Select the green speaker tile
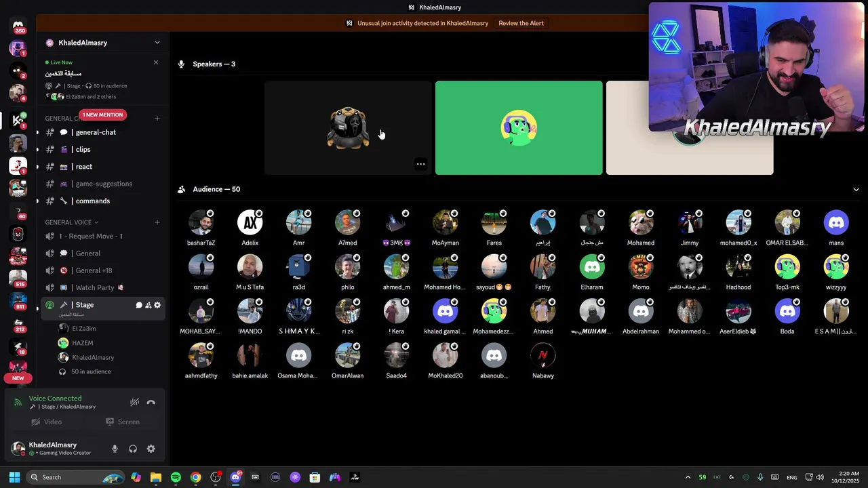Screen dimensions: 868x488 click(519, 128)
